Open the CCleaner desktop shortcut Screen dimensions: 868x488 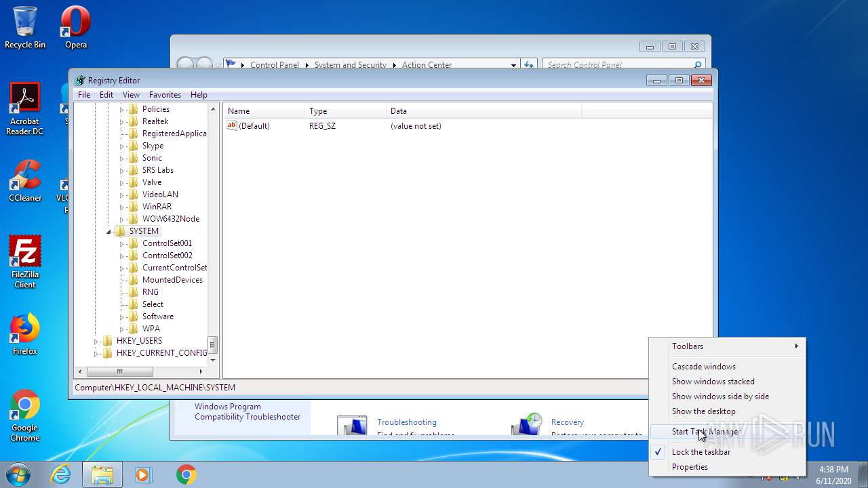(x=25, y=181)
